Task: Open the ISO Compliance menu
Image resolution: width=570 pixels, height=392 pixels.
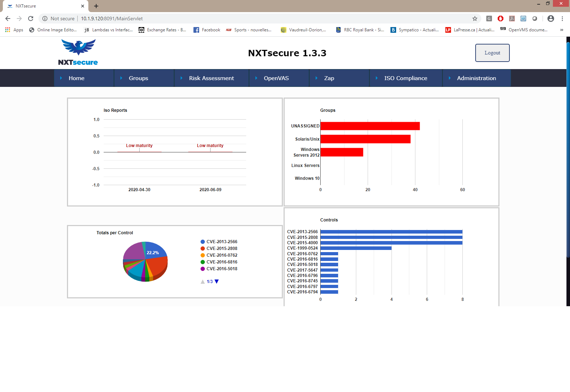Action: click(405, 78)
